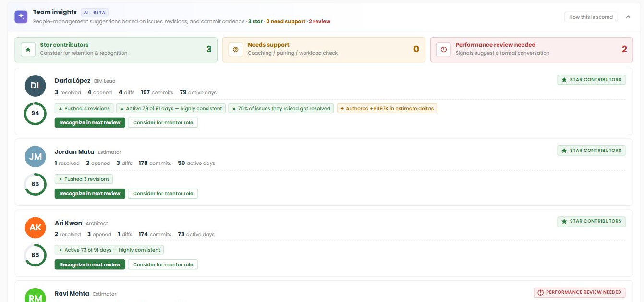Click Consider for mentor role for Ari Kwon
The height and width of the screenshot is (302, 644).
click(163, 264)
